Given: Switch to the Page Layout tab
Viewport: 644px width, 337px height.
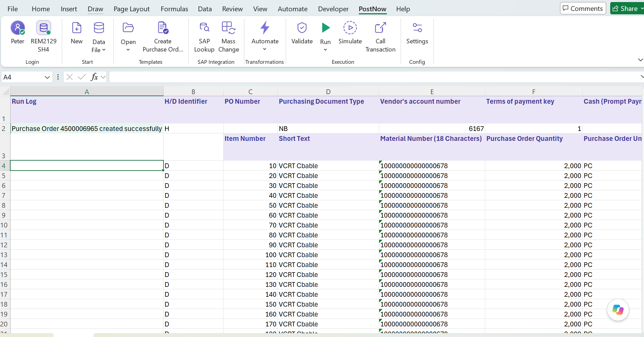Looking at the screenshot, I should click(x=132, y=9).
